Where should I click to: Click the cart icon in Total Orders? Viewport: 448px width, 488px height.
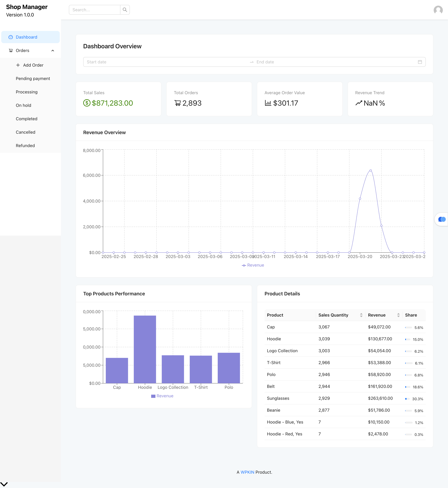[x=178, y=103]
